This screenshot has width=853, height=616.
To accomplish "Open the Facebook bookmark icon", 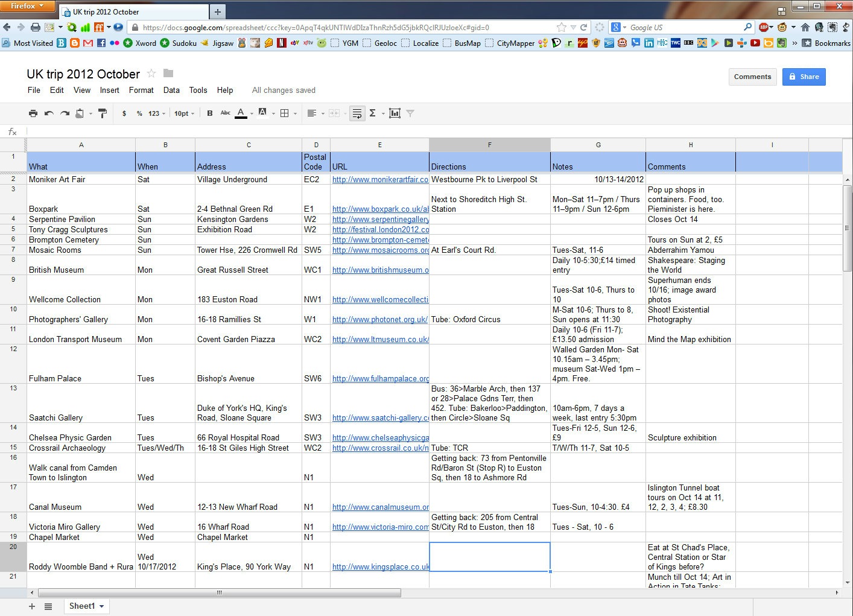I will coord(101,43).
